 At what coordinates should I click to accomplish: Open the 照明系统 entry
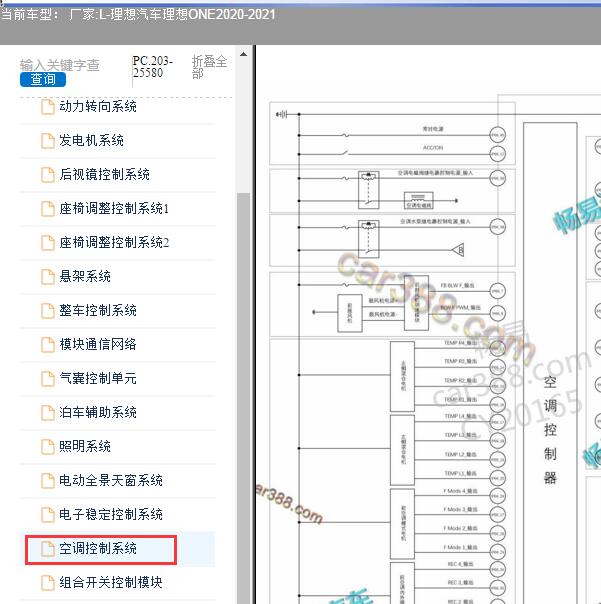click(85, 446)
